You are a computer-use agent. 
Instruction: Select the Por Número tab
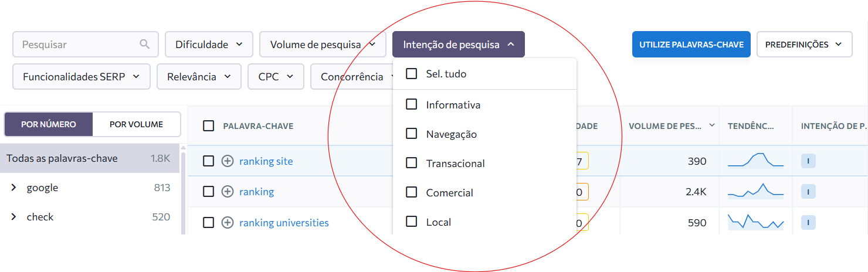[x=49, y=124]
